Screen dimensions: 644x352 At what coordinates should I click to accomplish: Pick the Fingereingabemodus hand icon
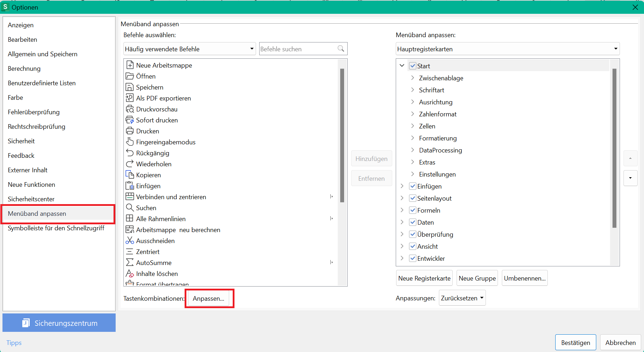pyautogui.click(x=130, y=142)
